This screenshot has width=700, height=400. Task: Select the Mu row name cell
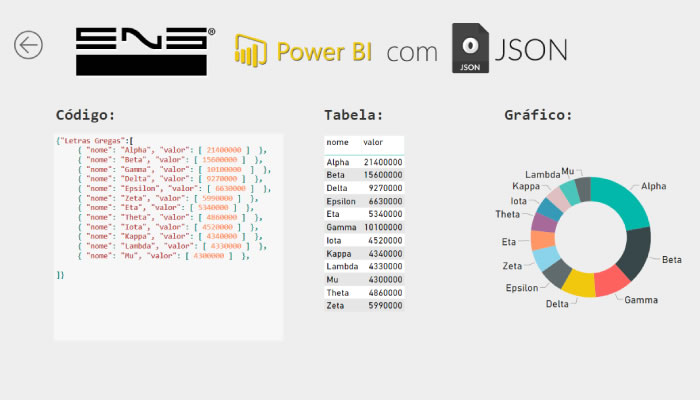click(332, 279)
